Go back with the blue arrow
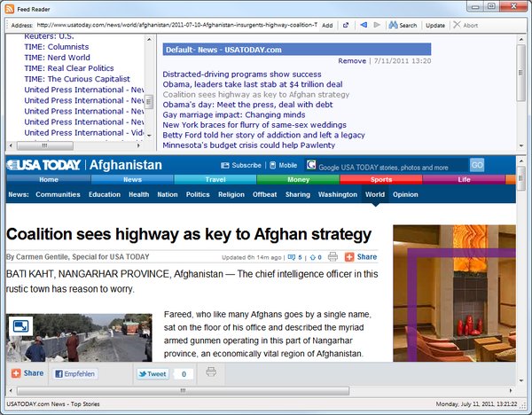 tap(364, 25)
